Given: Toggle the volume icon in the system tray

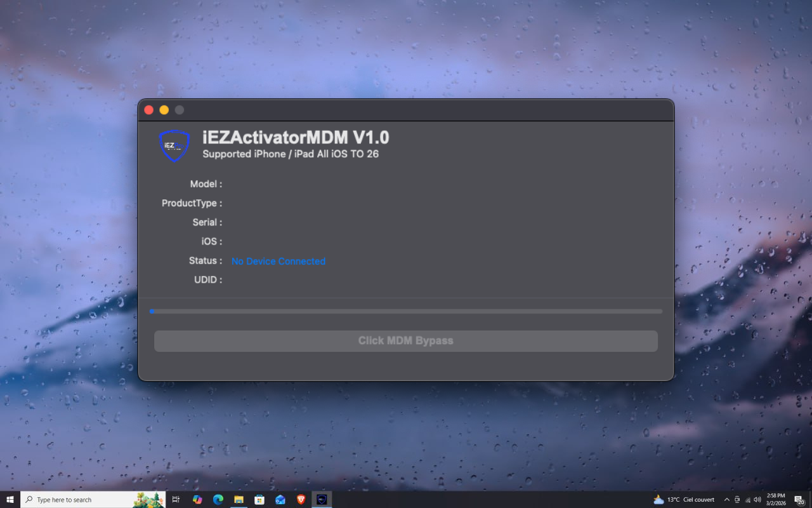Looking at the screenshot, I should click(757, 500).
